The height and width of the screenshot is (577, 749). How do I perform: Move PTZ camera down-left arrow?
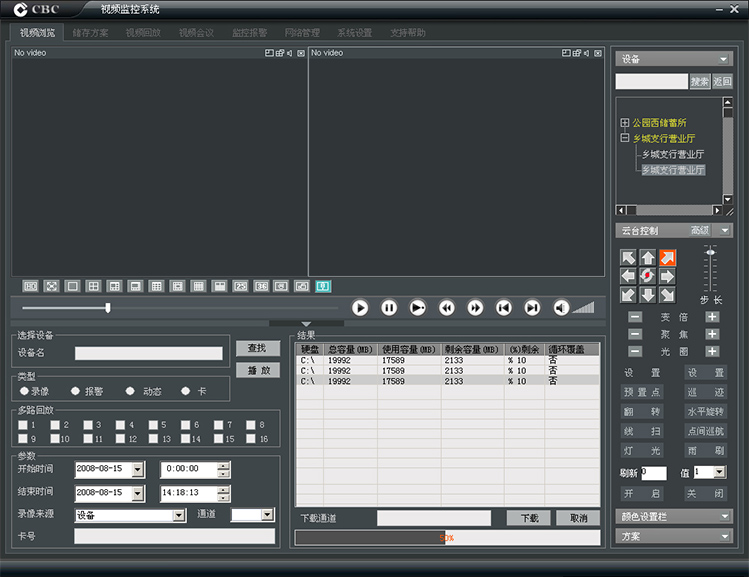(628, 295)
